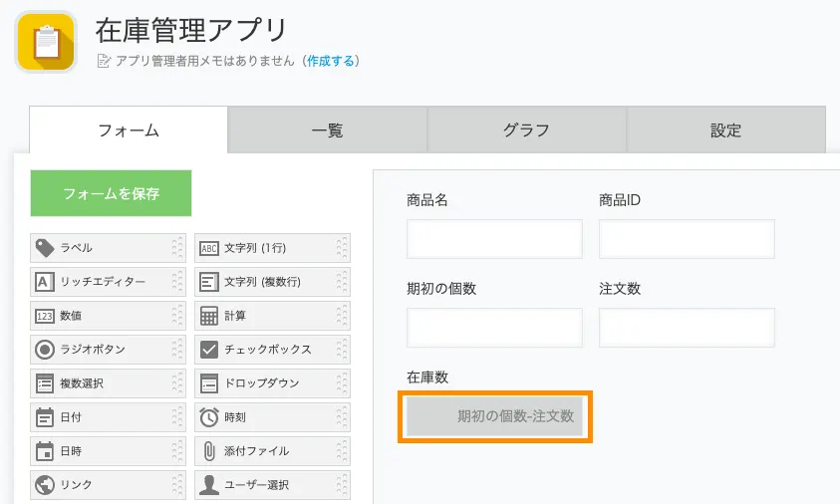Screen dimensions: 840x504
Task: Open the 設定 tab
Action: 725,129
